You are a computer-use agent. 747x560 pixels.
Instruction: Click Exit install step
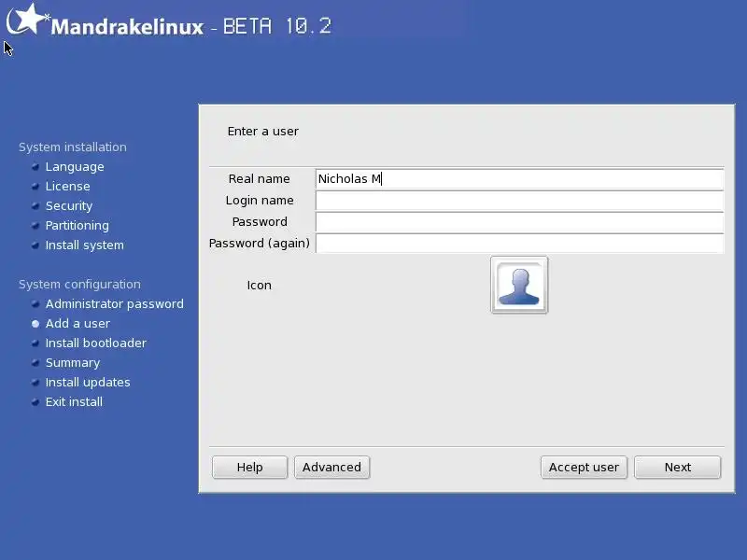click(74, 401)
